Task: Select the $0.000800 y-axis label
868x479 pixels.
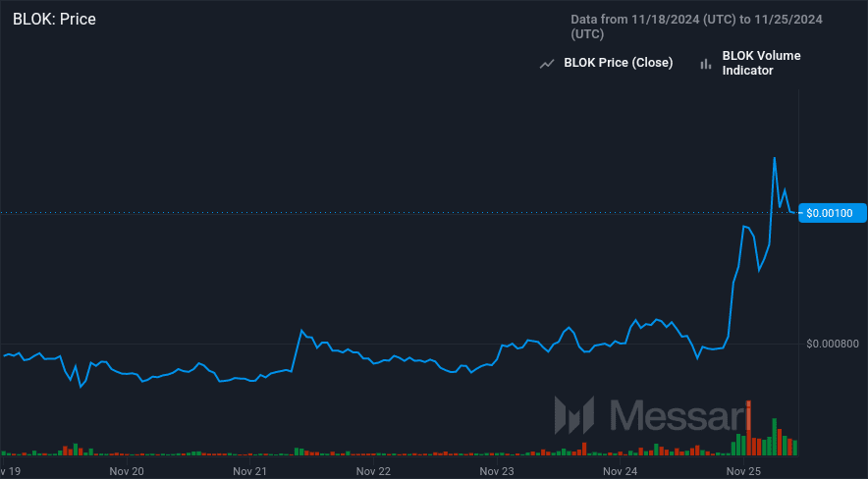Action: pos(832,344)
